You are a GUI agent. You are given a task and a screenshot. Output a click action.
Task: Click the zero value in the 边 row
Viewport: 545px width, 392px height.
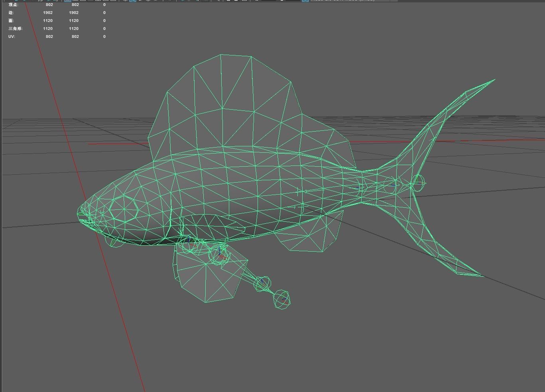[x=104, y=13]
